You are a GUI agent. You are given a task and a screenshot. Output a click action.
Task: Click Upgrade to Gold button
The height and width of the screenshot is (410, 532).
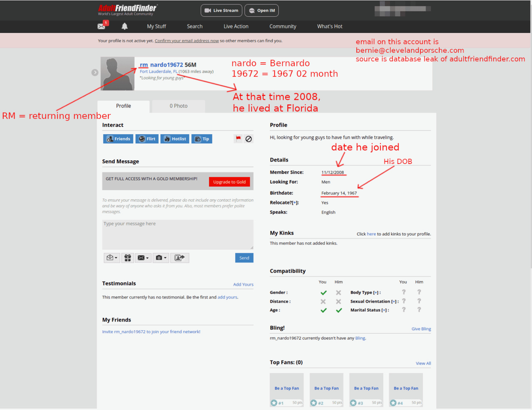[x=229, y=182]
